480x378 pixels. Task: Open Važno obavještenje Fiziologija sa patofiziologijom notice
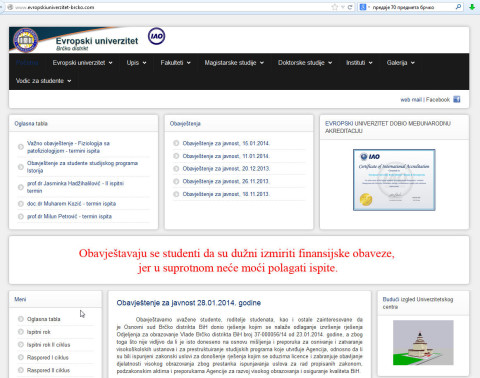point(68,147)
